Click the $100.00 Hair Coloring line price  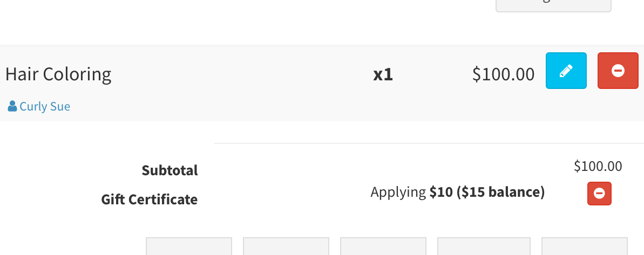click(x=503, y=74)
